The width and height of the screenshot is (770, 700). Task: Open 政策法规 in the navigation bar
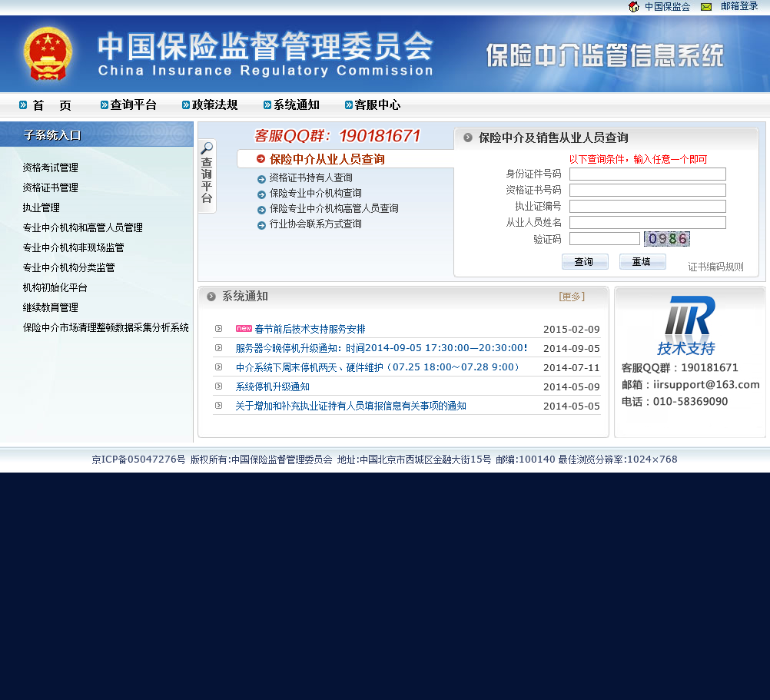pyautogui.click(x=214, y=105)
